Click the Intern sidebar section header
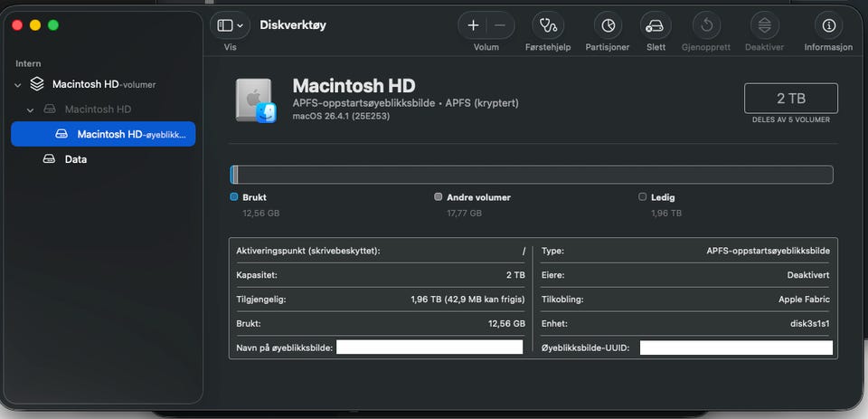The width and height of the screenshot is (868, 419). [28, 63]
